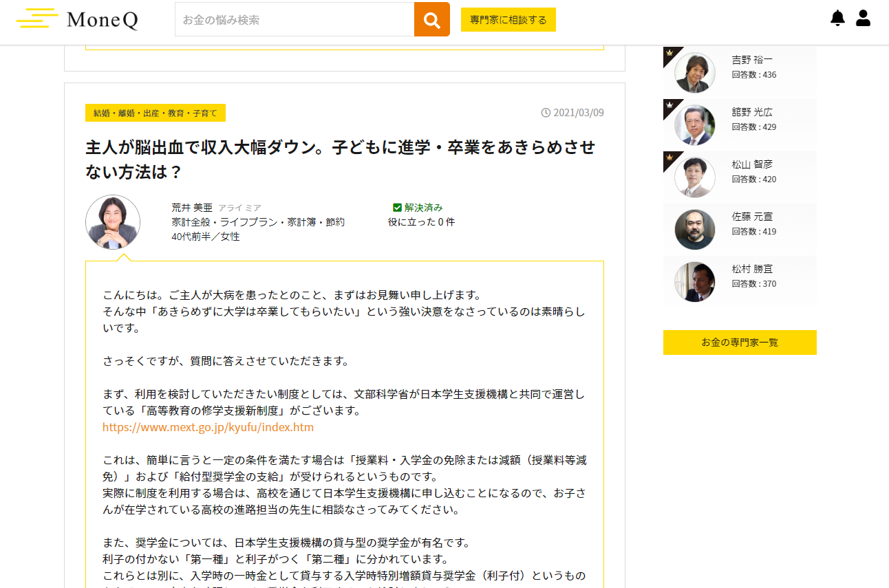This screenshot has height=588, width=889.
Task: Click the text 回答数 : 436
Action: [x=753, y=75]
